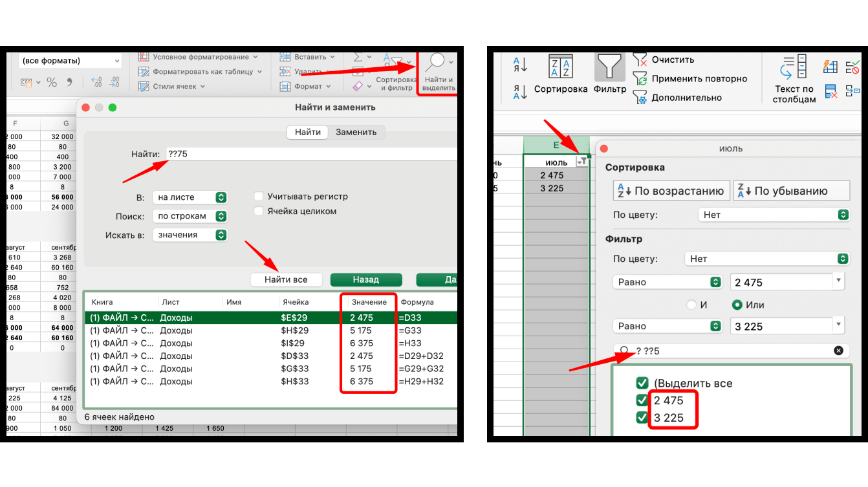Enable Match case checkbox
Viewport: 868px width, 487px height.
pyautogui.click(x=259, y=196)
